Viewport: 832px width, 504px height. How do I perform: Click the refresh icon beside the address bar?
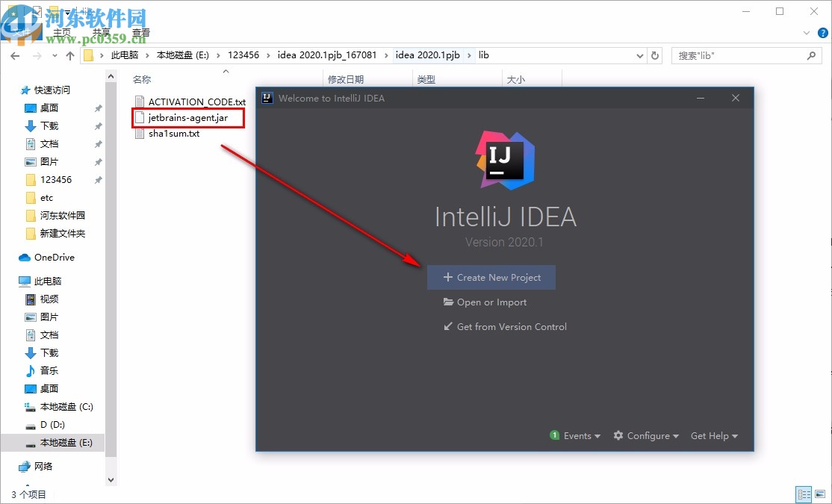click(654, 55)
